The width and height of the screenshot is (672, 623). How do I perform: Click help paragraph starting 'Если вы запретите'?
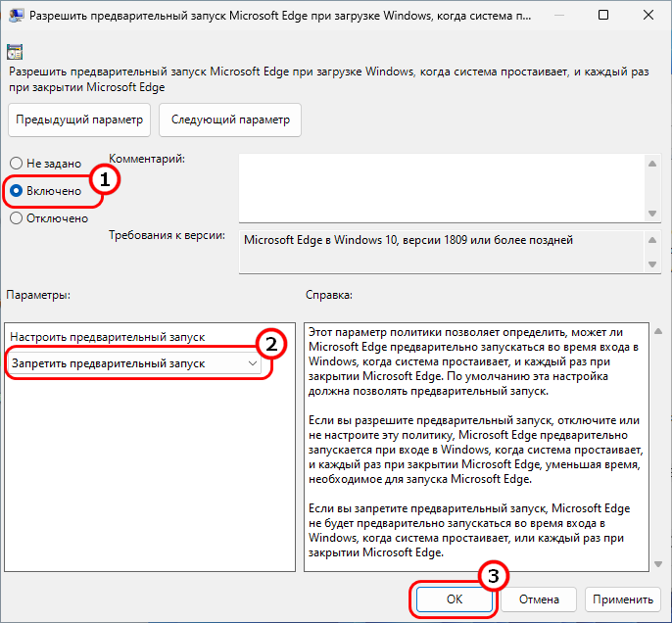469,530
